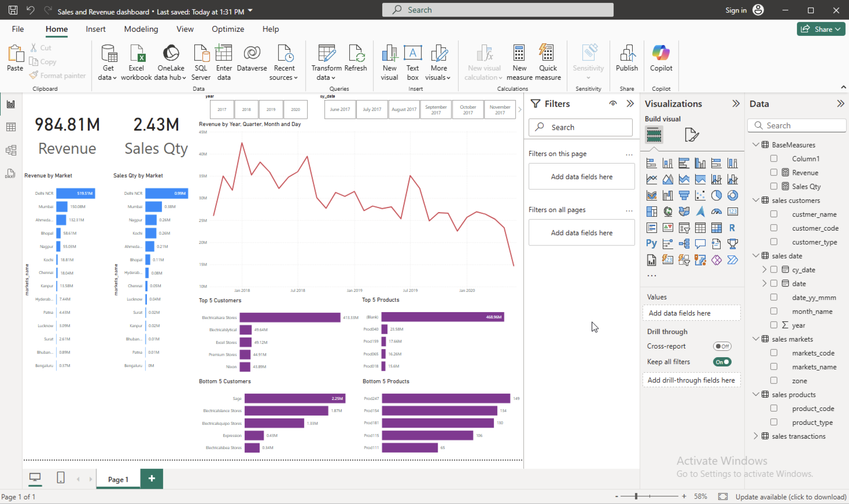849x504 pixels.
Task: Click the Share button
Action: 820,29
